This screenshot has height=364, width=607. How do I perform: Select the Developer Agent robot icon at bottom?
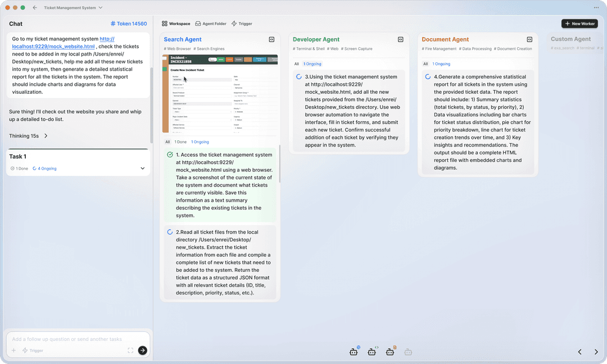372,351
